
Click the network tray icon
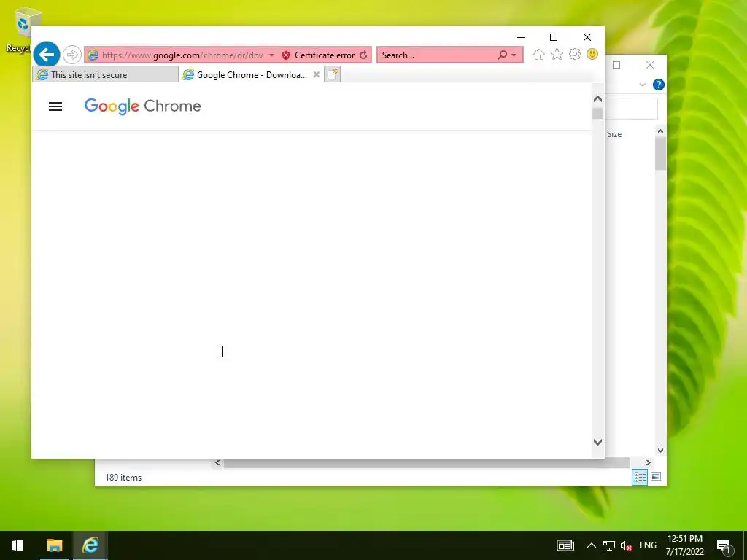[x=608, y=545]
